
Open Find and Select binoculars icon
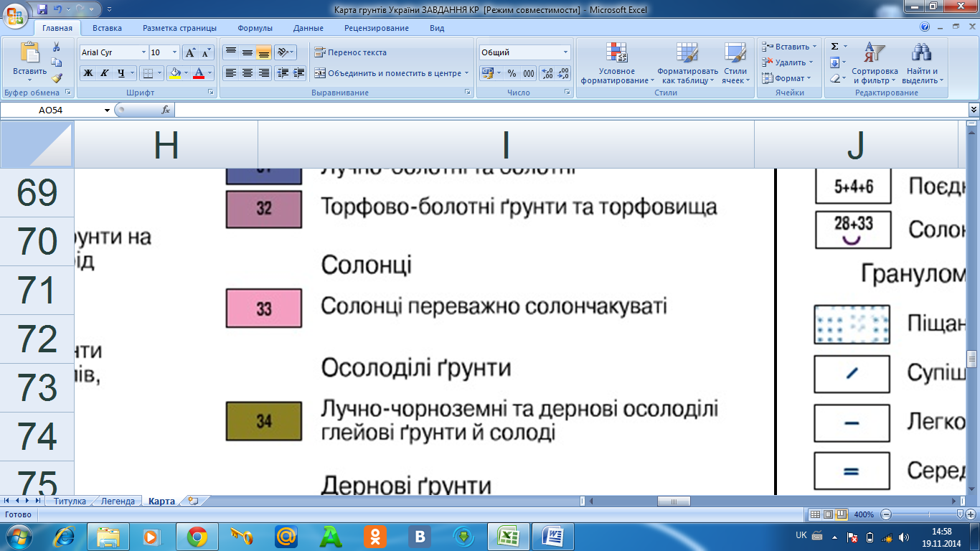coord(920,63)
